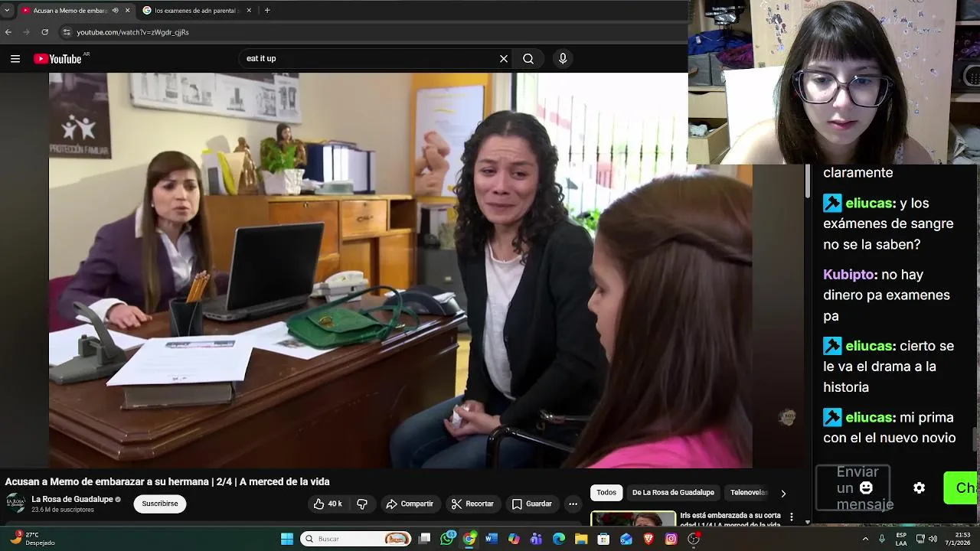Subscribe with the Suscribirse button
980x551 pixels.
(x=159, y=504)
